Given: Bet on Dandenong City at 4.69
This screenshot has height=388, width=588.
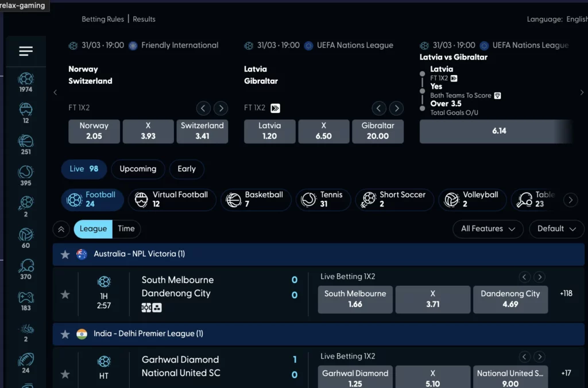Looking at the screenshot, I should pyautogui.click(x=510, y=299).
